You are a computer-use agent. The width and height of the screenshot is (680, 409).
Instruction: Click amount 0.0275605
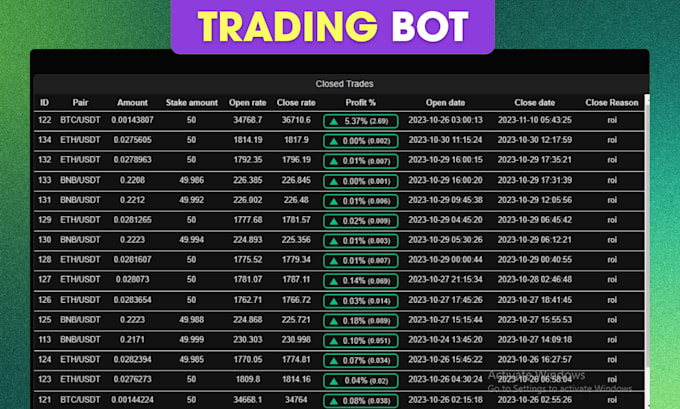(132, 140)
